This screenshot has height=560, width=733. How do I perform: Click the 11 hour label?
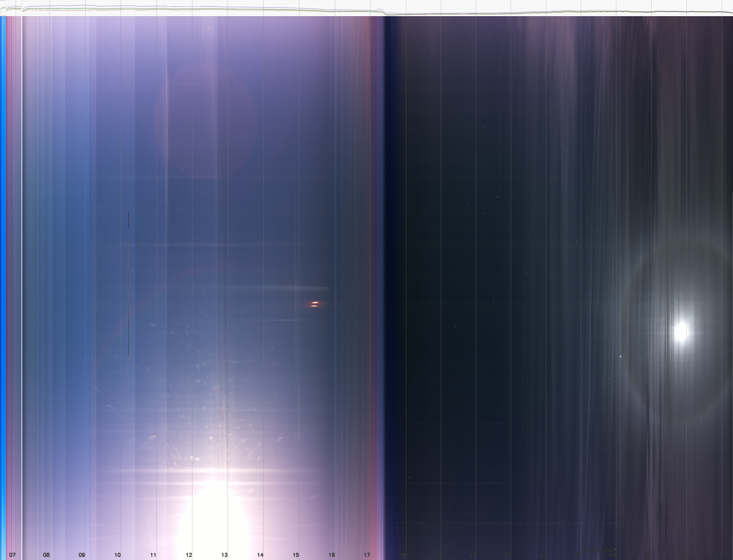pyautogui.click(x=153, y=555)
